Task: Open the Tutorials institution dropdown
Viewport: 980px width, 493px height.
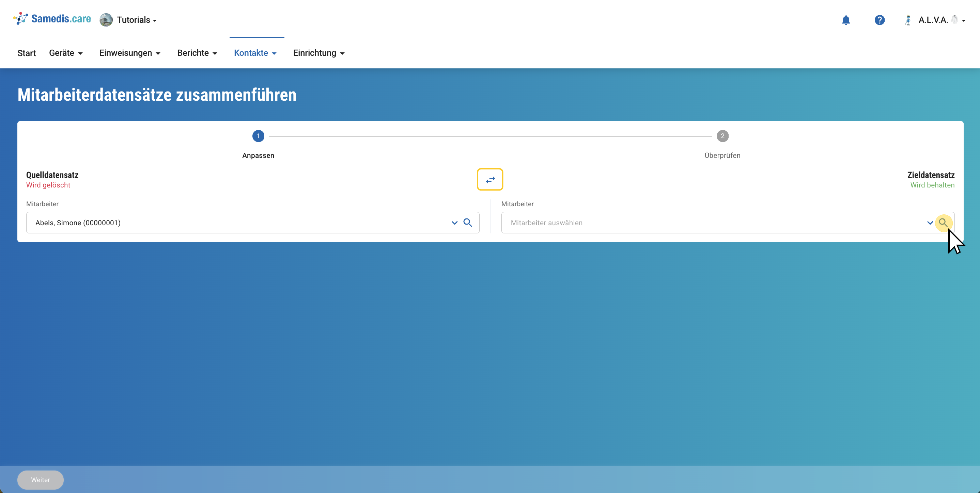Action: point(136,20)
